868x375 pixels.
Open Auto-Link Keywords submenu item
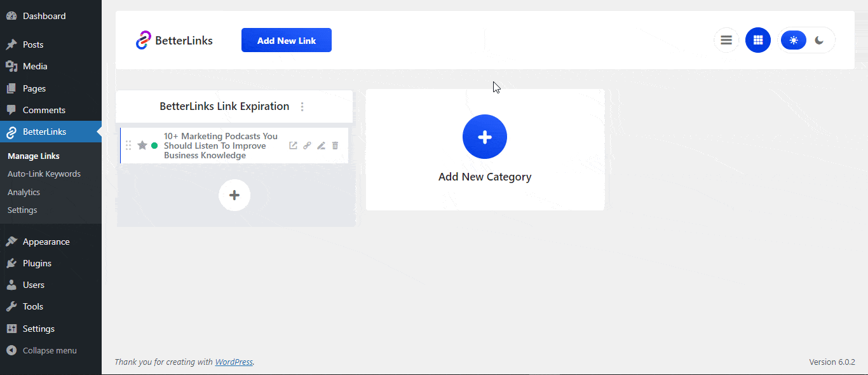(44, 174)
